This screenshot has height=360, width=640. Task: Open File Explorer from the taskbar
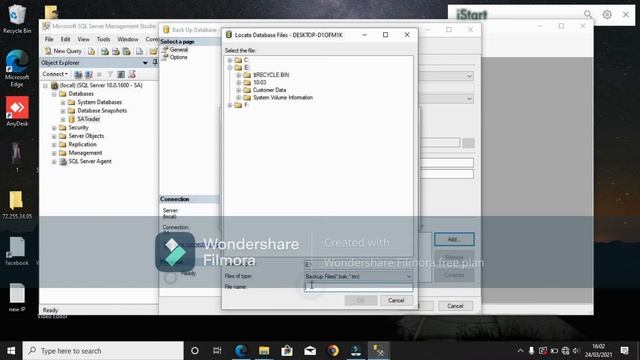[264, 351]
